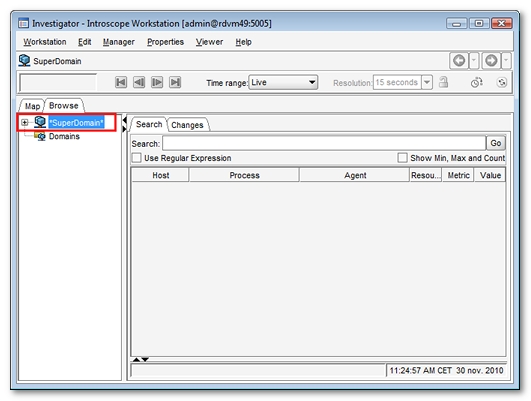This screenshot has height=401, width=531.
Task: Click the refresh icon at toolbar end
Action: [502, 82]
